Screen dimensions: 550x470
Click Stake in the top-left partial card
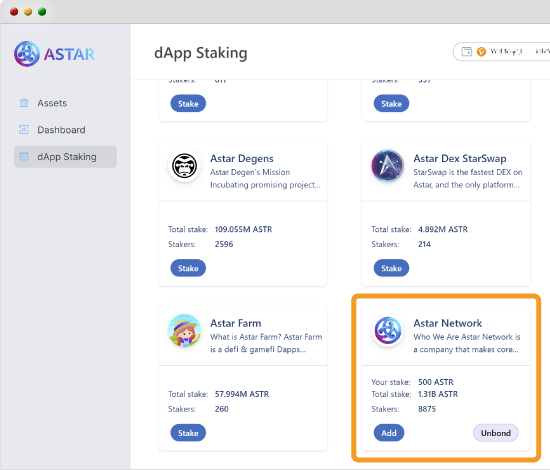[188, 103]
